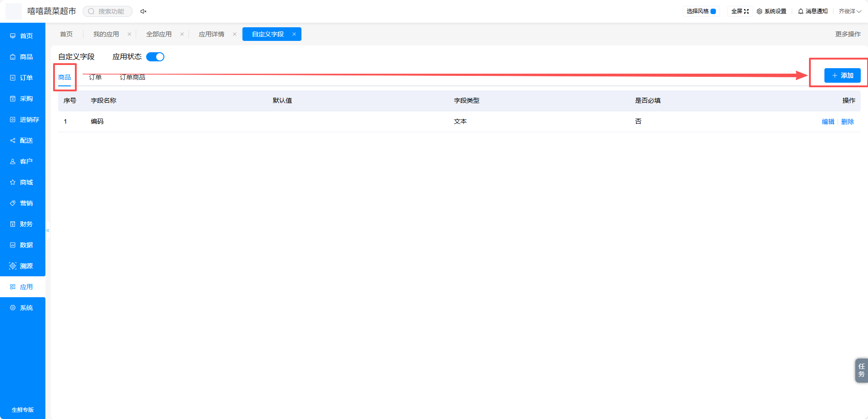The width and height of the screenshot is (868, 419).
Task: Switch to the 应用详情 page tab
Action: pos(212,34)
